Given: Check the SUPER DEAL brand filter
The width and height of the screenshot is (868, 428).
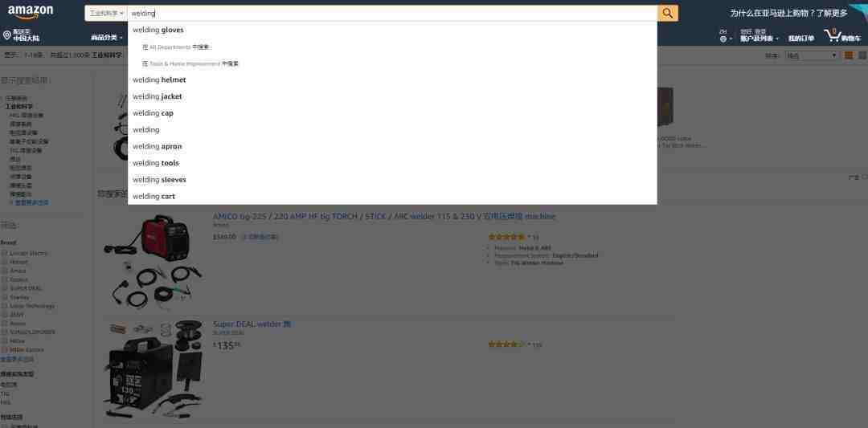Looking at the screenshot, I should [x=5, y=288].
